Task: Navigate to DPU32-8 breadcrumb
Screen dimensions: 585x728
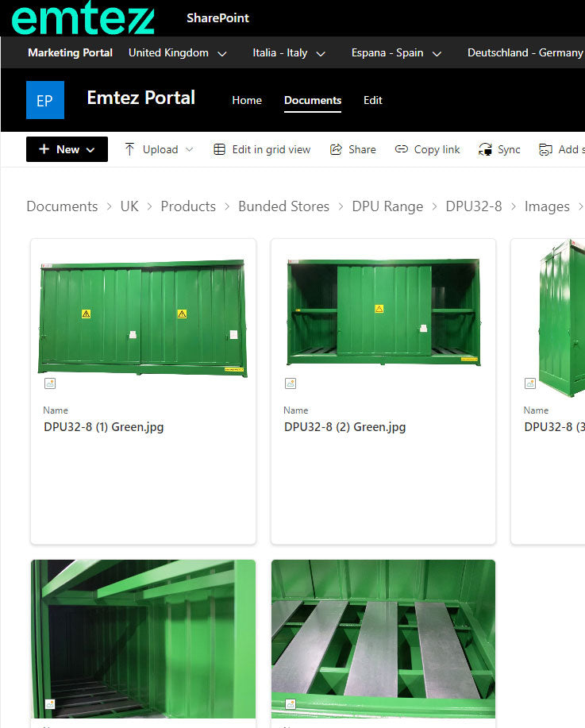Action: (474, 206)
